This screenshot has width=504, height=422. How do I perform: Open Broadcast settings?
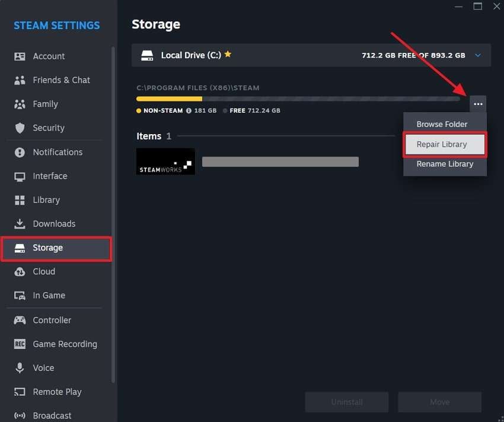[56, 415]
